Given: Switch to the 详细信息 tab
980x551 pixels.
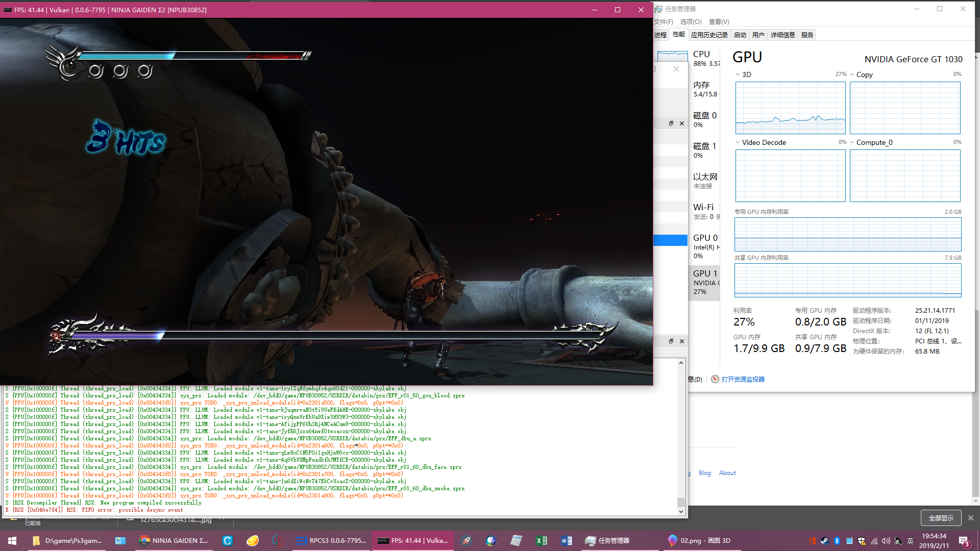Looking at the screenshot, I should click(782, 35).
